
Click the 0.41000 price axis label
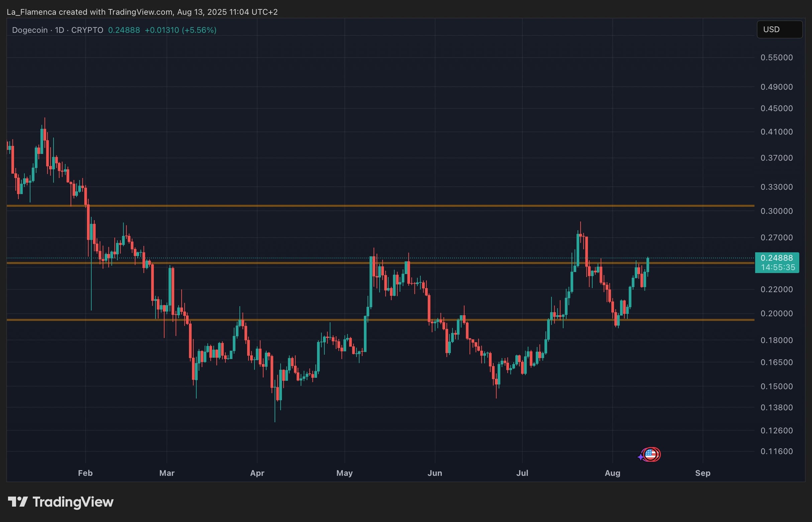777,132
